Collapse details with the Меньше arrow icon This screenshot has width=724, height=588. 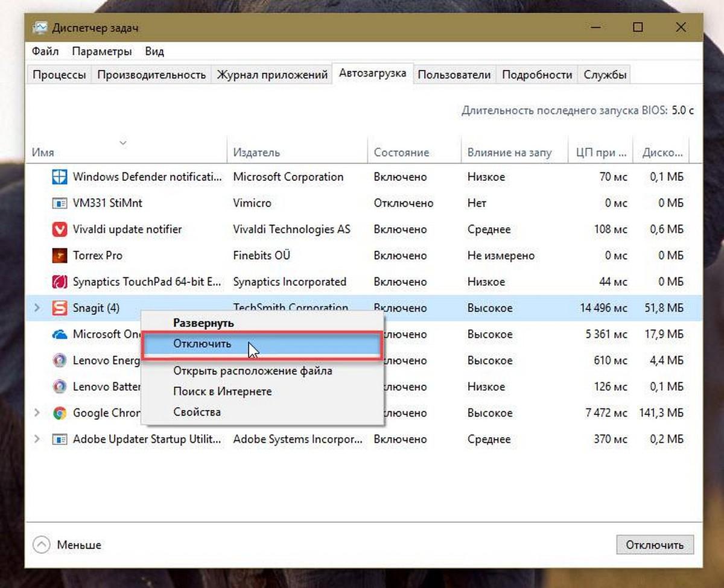click(x=41, y=545)
